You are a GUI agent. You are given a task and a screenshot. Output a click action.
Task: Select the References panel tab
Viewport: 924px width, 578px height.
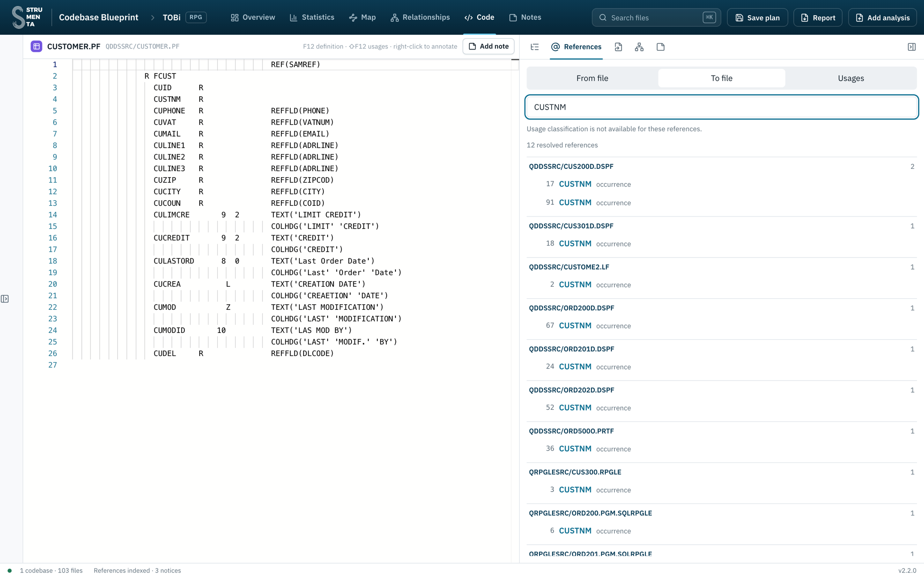pyautogui.click(x=576, y=47)
